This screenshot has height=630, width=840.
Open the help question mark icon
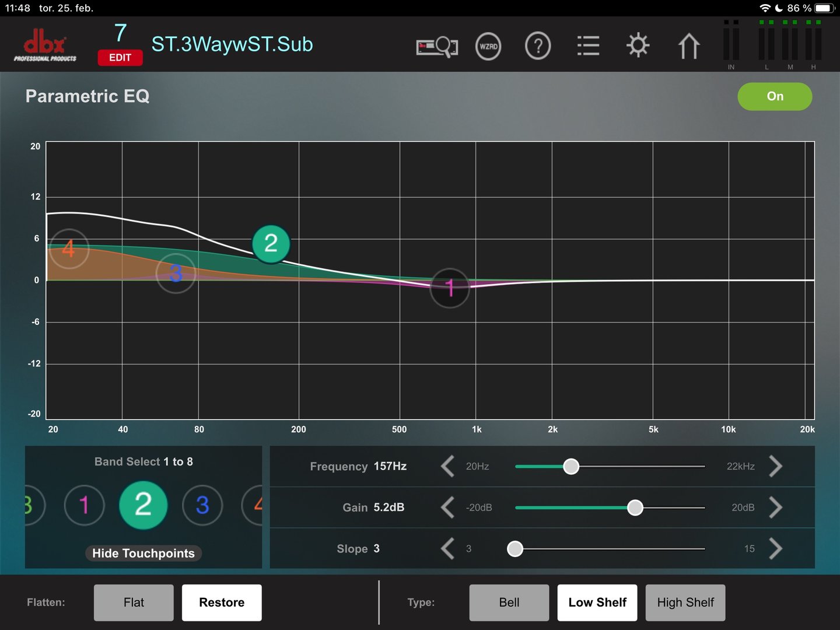pyautogui.click(x=538, y=46)
